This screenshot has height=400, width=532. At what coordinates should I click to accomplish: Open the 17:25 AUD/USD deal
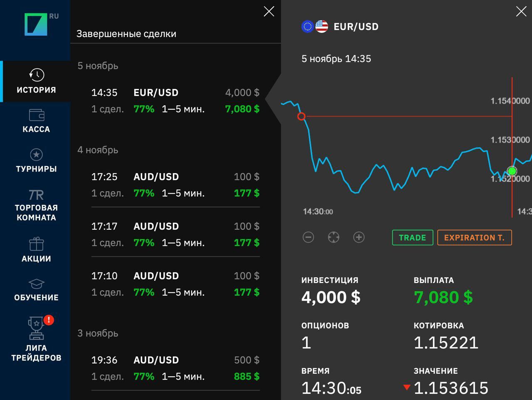[175, 185]
